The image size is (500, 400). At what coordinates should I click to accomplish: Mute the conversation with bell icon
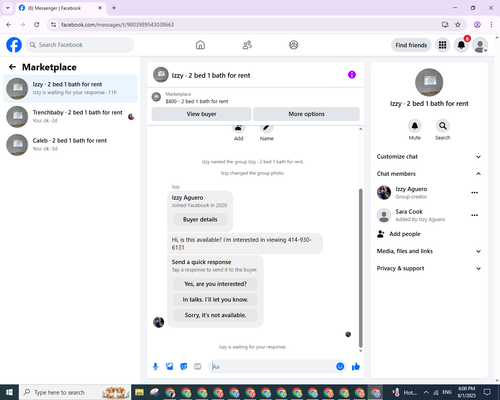(x=415, y=126)
